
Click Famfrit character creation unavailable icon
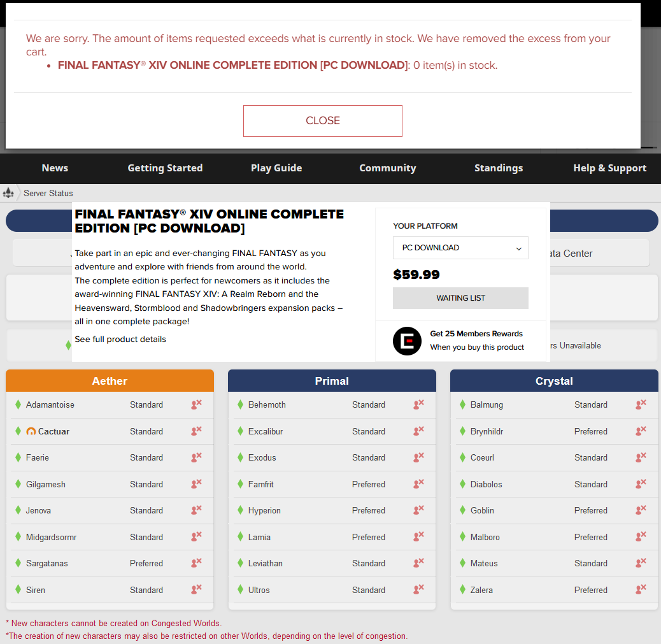click(418, 483)
